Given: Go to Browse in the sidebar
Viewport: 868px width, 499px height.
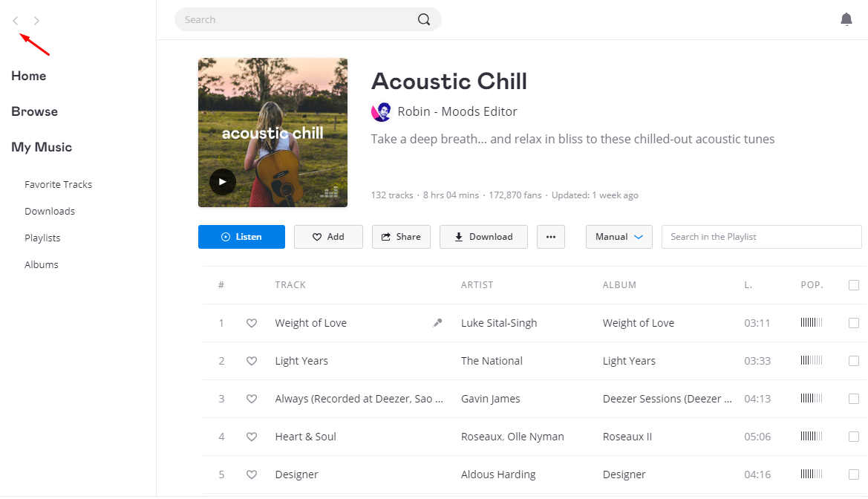Looking at the screenshot, I should tap(34, 111).
